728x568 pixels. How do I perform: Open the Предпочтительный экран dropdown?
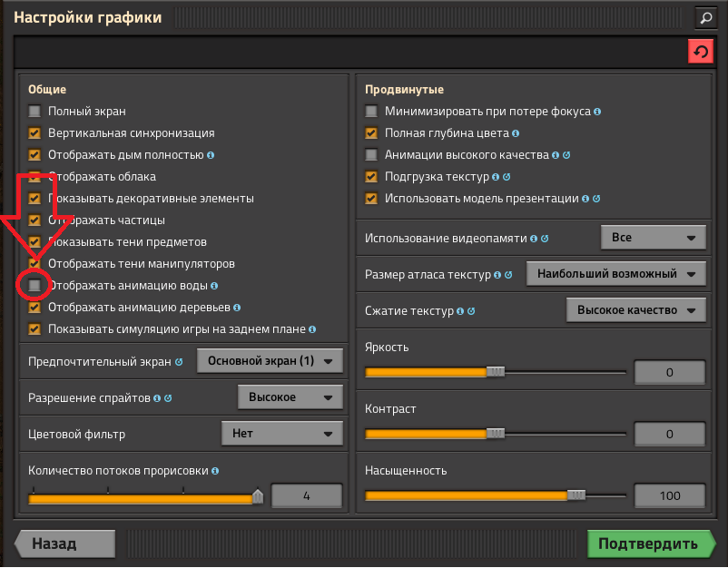pyautogui.click(x=270, y=361)
